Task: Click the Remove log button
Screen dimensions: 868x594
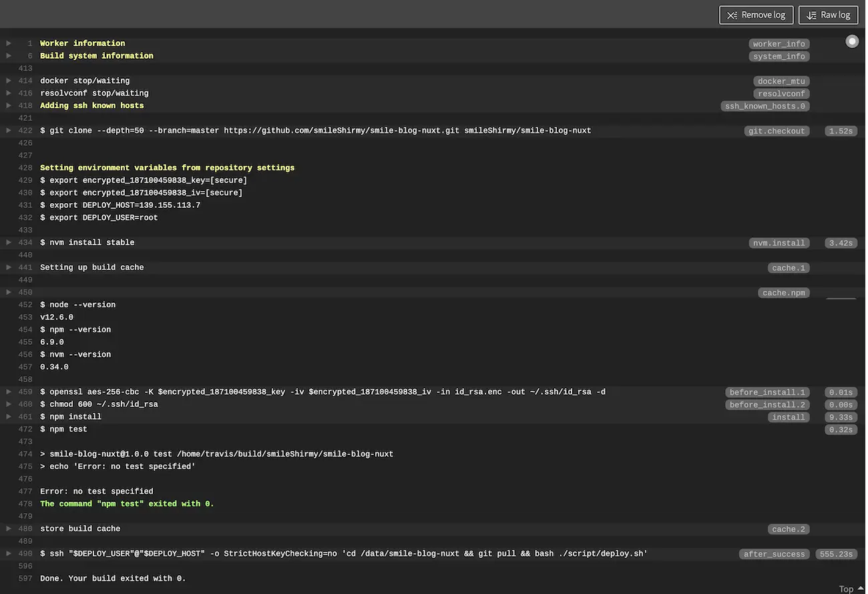Action: coord(756,15)
